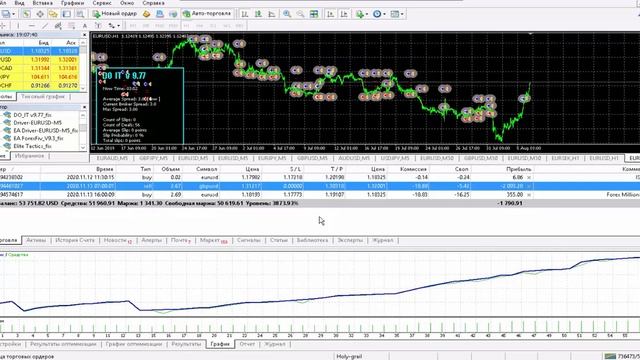Image resolution: width=640 pixels, height=360 pixels.
Task: Open the Графики menu
Action: 72,3
